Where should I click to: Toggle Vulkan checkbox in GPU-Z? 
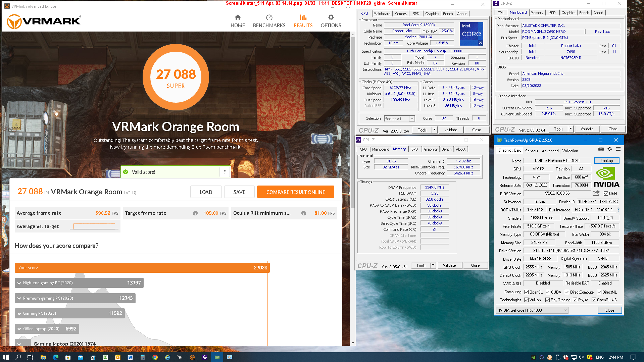[x=527, y=300]
